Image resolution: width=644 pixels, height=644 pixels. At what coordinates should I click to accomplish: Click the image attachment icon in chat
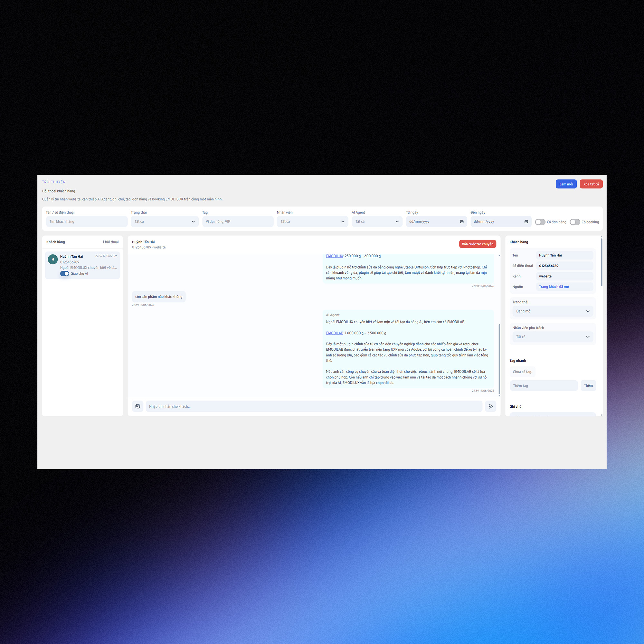coord(138,406)
